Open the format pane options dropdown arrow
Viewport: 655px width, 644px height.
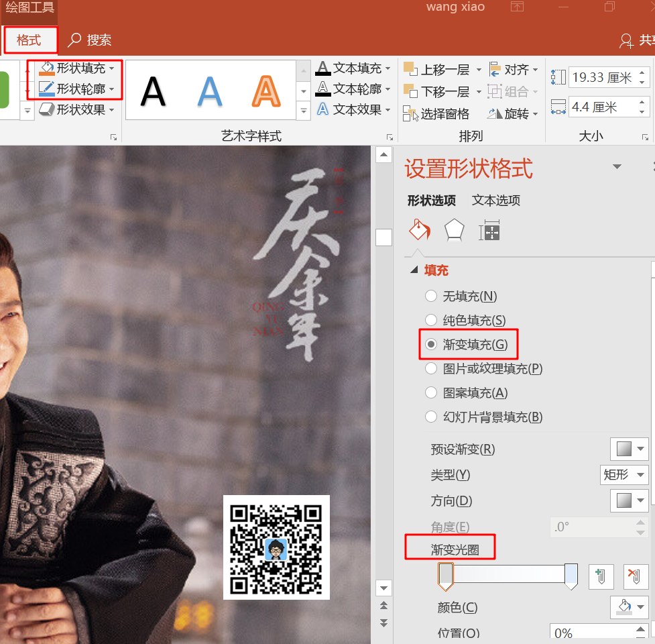point(617,166)
